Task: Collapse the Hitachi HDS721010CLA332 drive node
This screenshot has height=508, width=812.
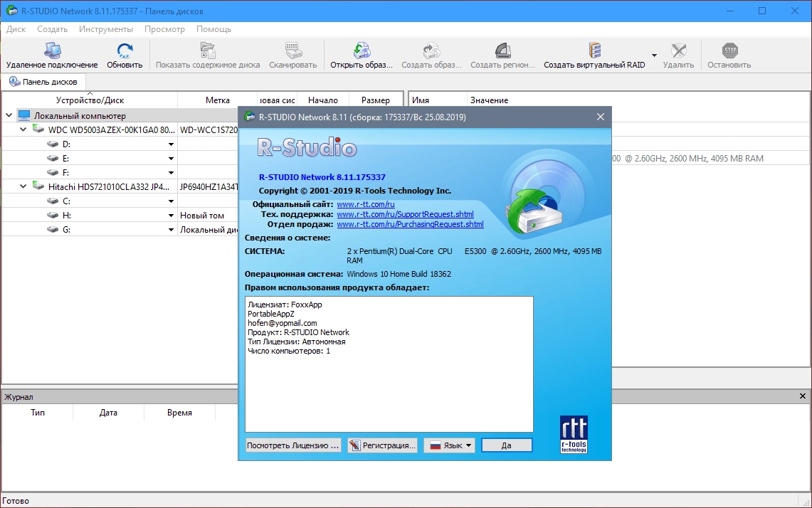Action: tap(23, 186)
